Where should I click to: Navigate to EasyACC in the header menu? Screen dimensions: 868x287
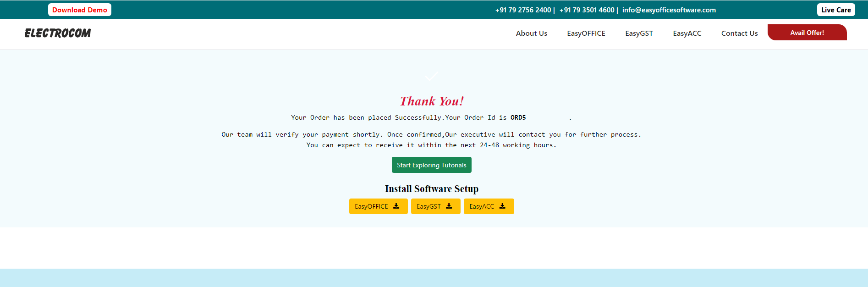pyautogui.click(x=687, y=33)
